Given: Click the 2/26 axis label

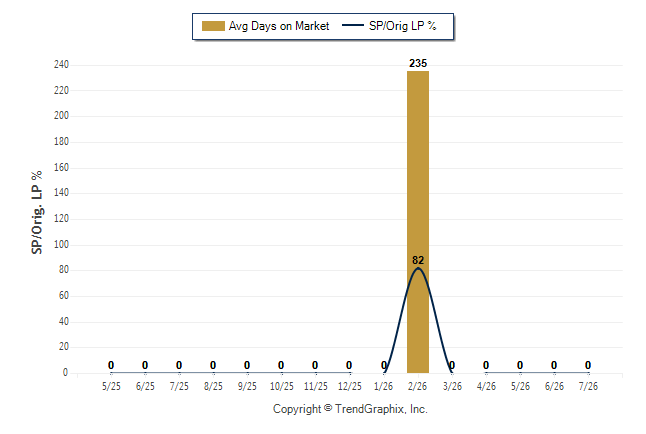Looking at the screenshot, I should [x=418, y=386].
